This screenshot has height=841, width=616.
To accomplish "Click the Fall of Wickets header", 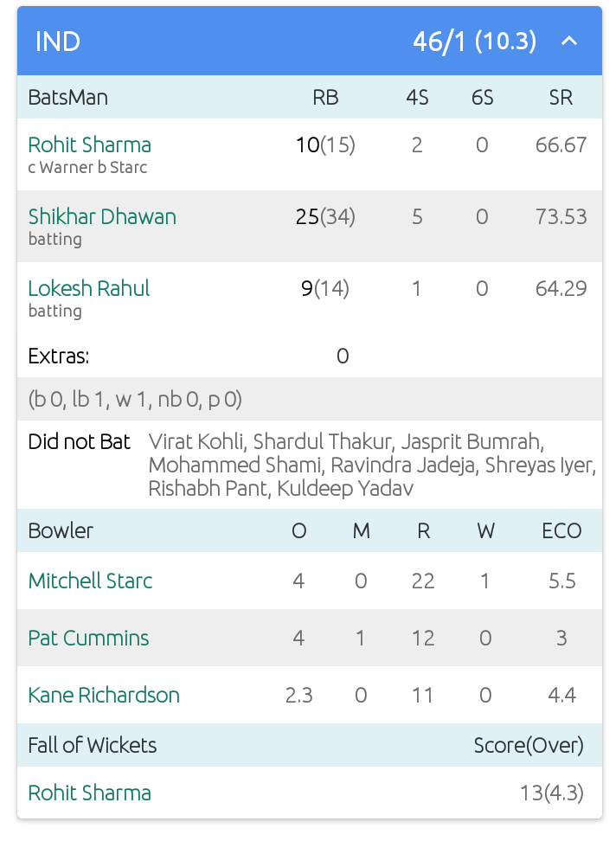I will (x=93, y=745).
